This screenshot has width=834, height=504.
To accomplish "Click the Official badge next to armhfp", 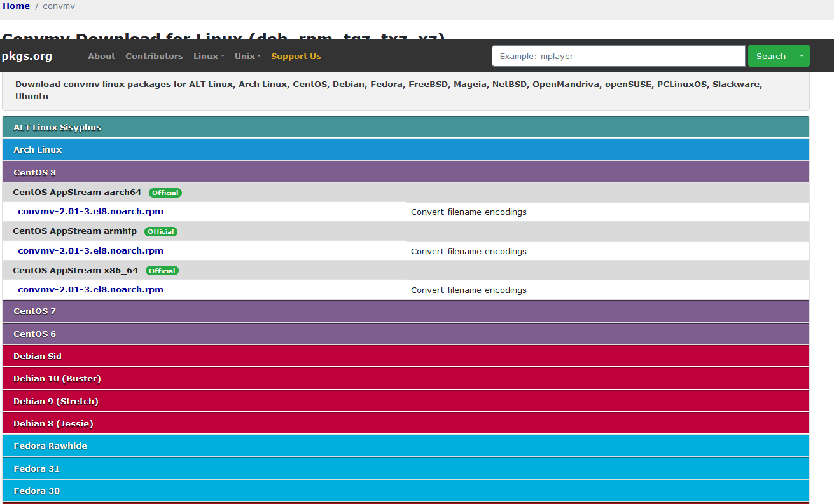I will coord(161,231).
